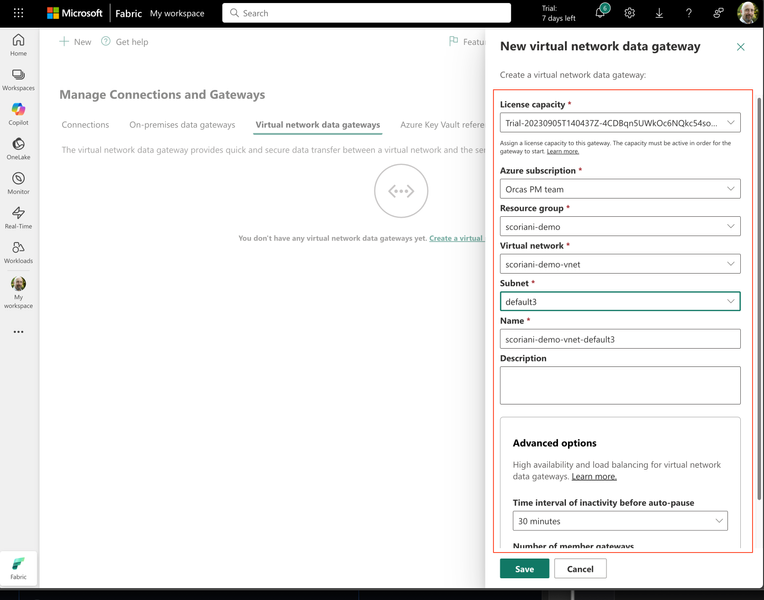Click the Name input field

620,339
